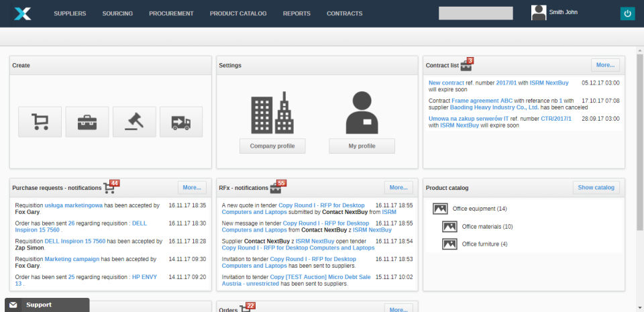The height and width of the screenshot is (312, 644).
Task: Click the person profile icon in Settings
Action: (x=362, y=113)
